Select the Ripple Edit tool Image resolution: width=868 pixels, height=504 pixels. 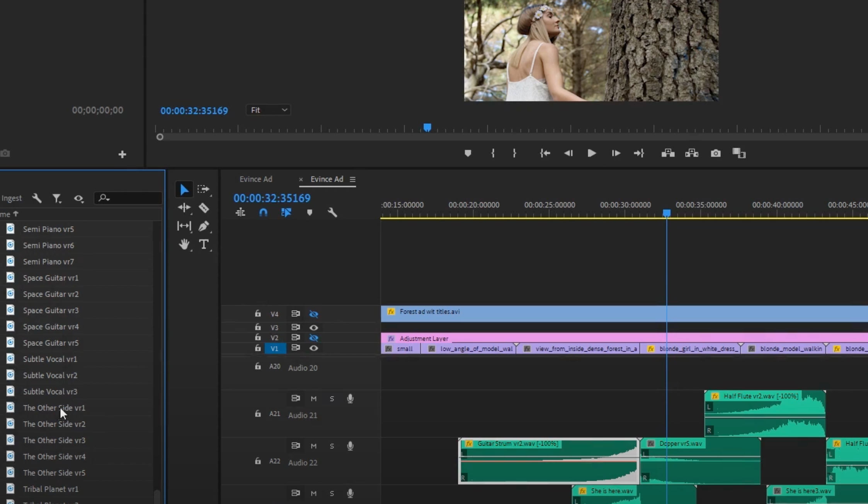click(x=184, y=208)
